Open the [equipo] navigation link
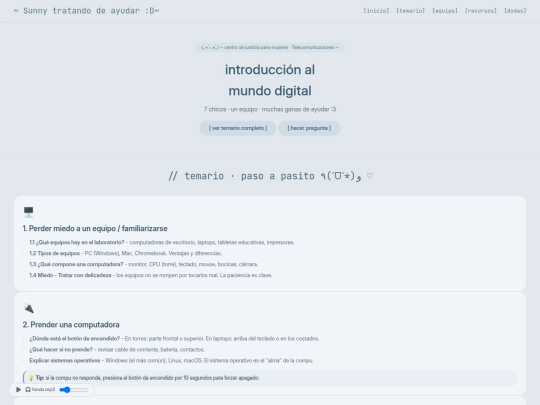540x405 pixels. coord(445,11)
